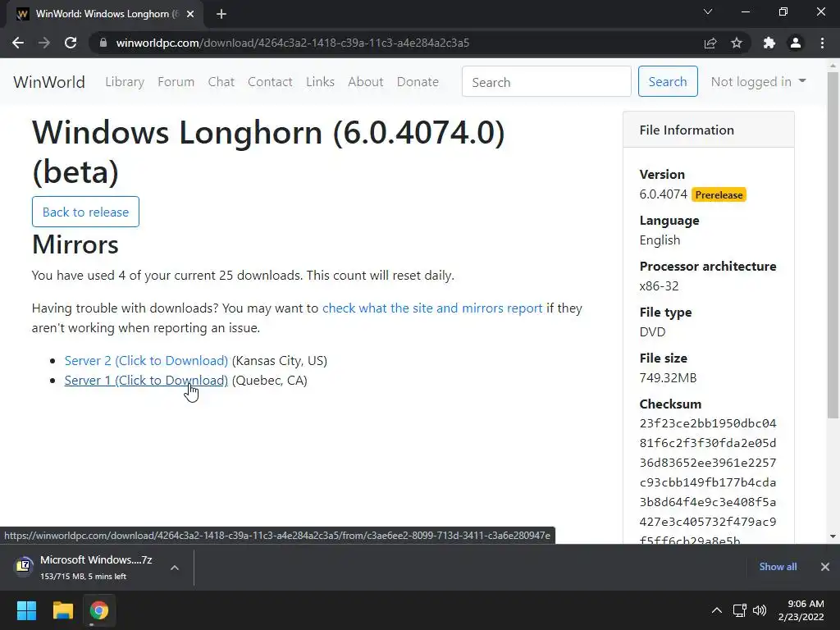Open the Extensions puzzle icon

769,43
